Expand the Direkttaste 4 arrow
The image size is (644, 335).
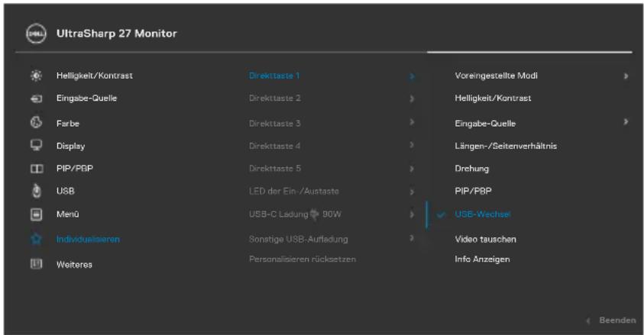pyautogui.click(x=412, y=145)
